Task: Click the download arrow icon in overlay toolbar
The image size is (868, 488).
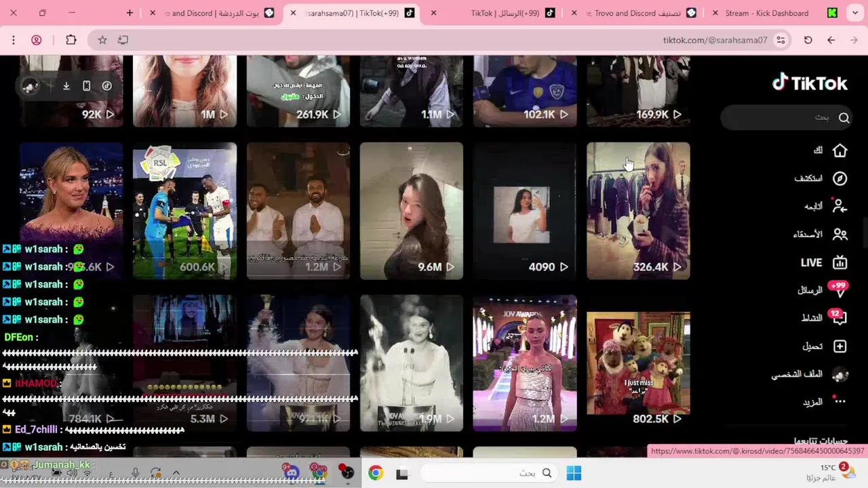Action: (x=66, y=86)
